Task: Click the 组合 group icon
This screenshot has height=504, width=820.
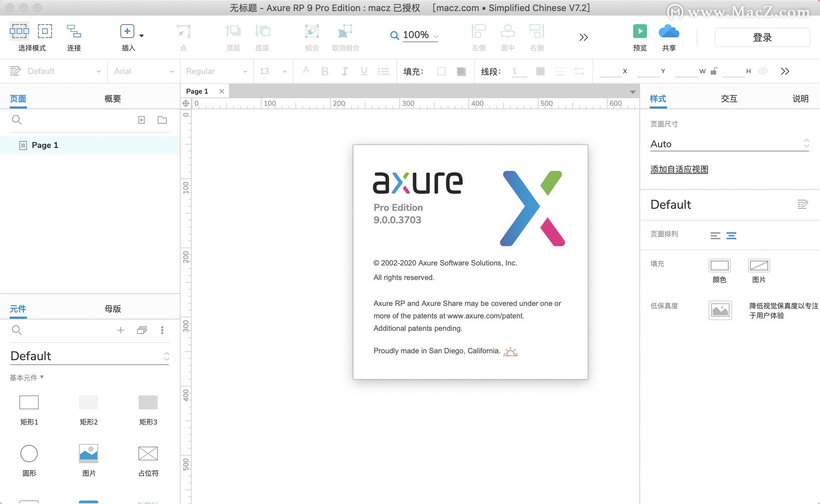Action: click(312, 31)
